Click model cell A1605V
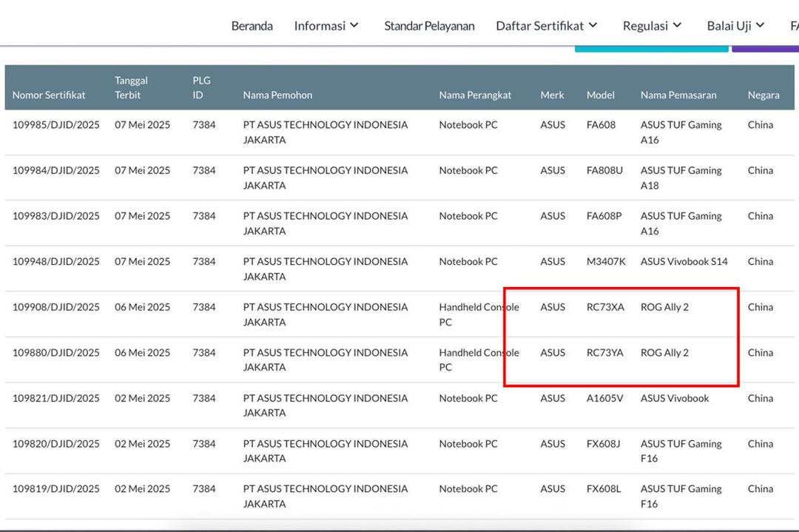The image size is (799, 532). (x=605, y=398)
